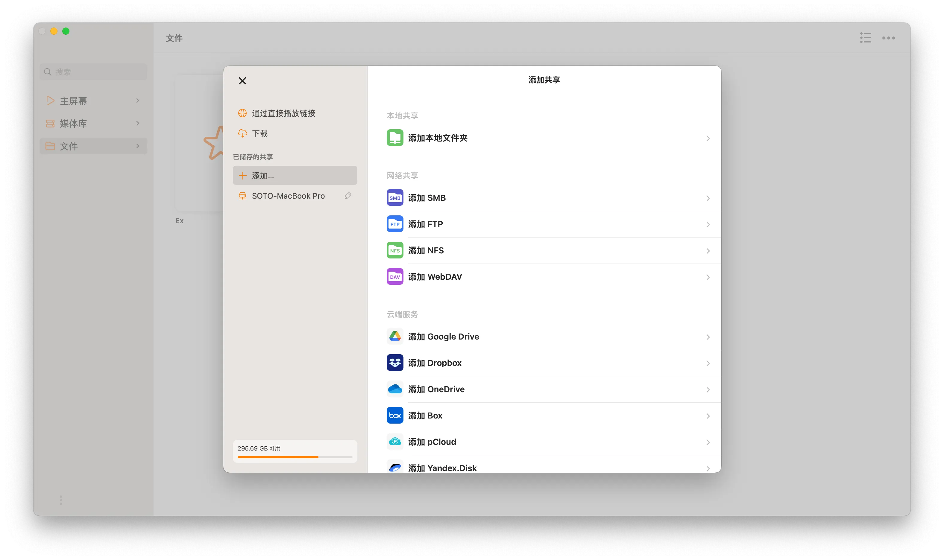Click the SMB share icon
944x560 pixels.
click(x=395, y=198)
